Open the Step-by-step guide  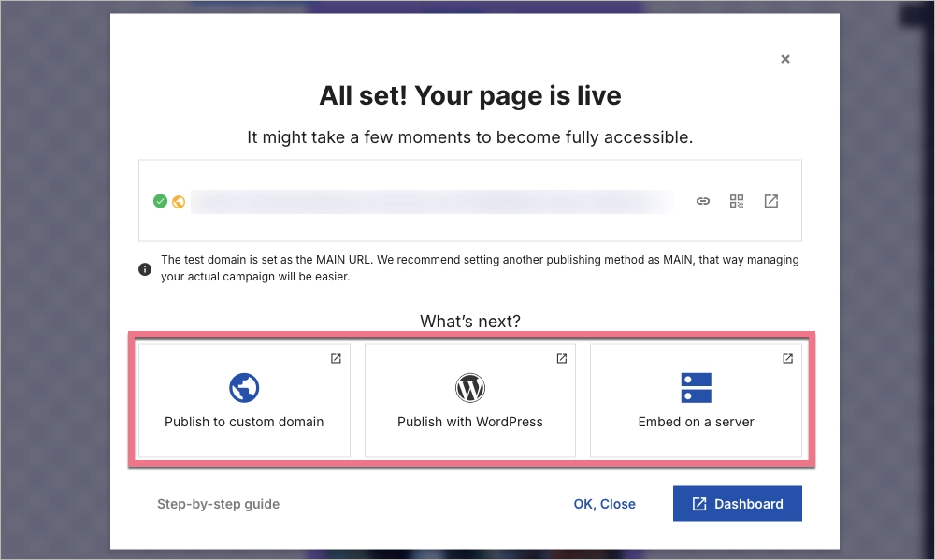click(x=218, y=504)
